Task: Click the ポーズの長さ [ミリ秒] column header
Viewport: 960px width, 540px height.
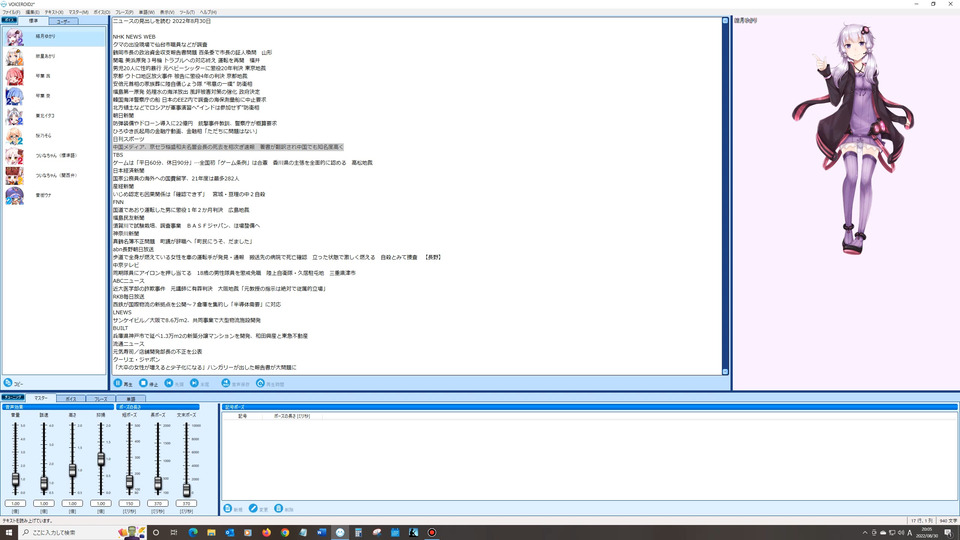Action: tap(292, 416)
